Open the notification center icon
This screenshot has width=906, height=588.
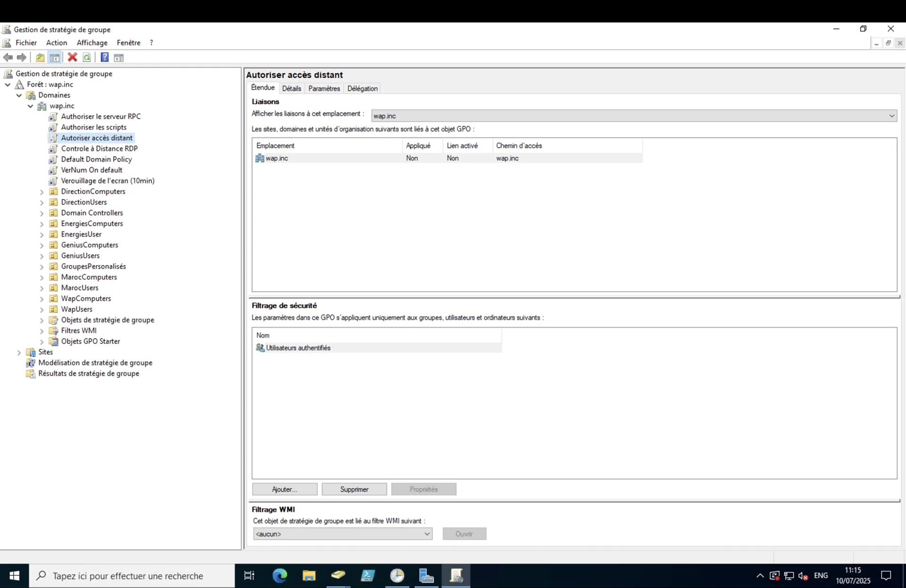coord(886,576)
